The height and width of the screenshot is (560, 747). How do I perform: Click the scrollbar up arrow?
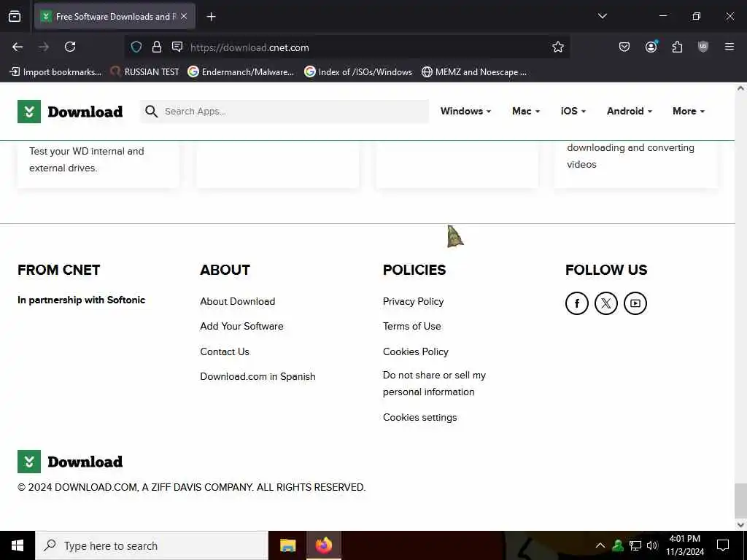point(740,88)
